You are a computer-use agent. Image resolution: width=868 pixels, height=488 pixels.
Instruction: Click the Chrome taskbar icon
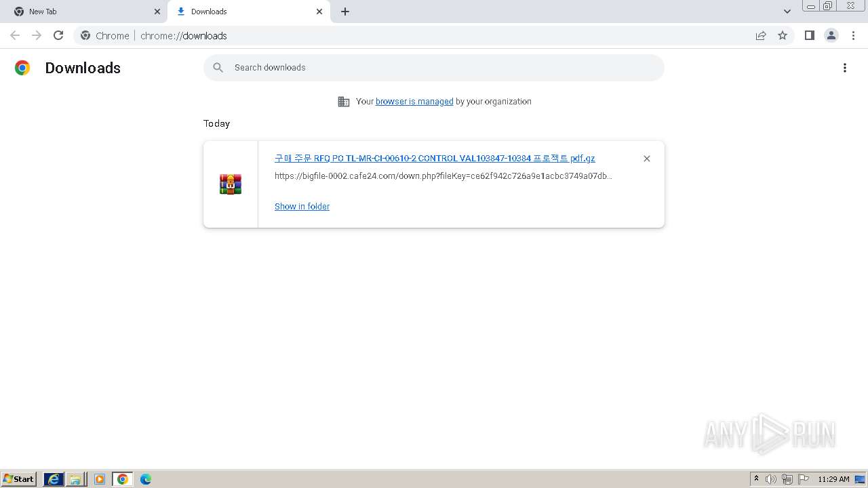(123, 479)
